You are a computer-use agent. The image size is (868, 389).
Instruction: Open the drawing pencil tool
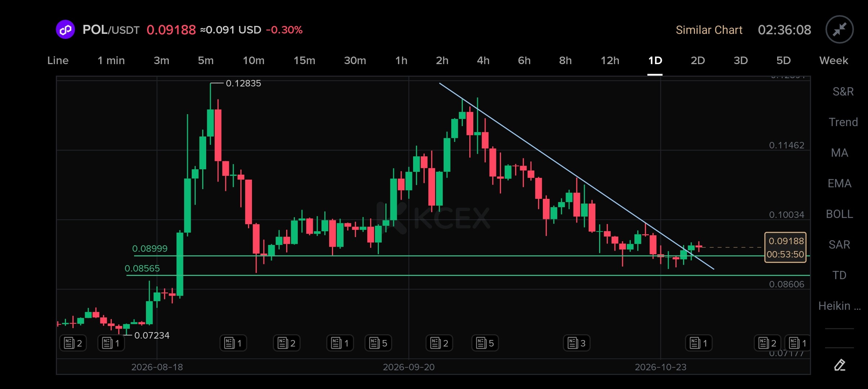pos(840,365)
